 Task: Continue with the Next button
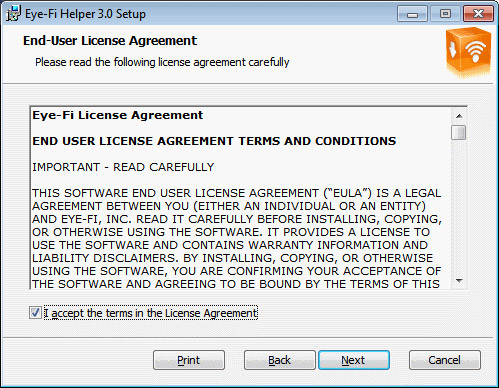[x=354, y=360]
